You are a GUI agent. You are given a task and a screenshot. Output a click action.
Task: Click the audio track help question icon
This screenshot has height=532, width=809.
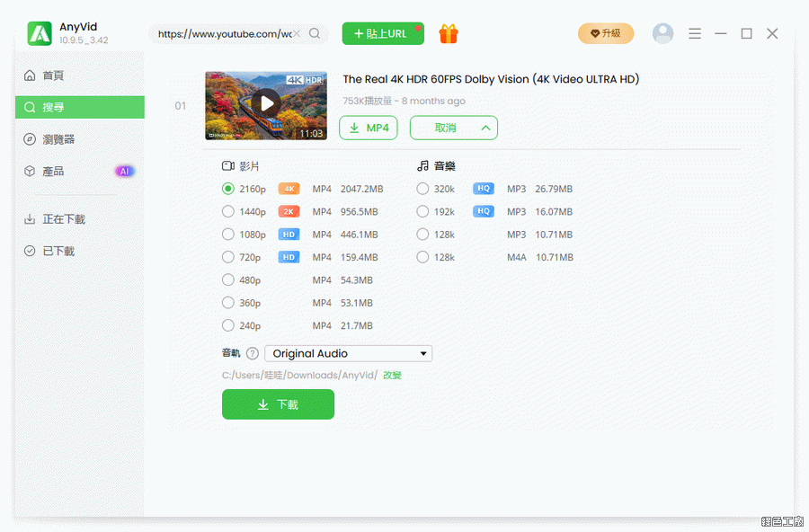click(x=253, y=354)
